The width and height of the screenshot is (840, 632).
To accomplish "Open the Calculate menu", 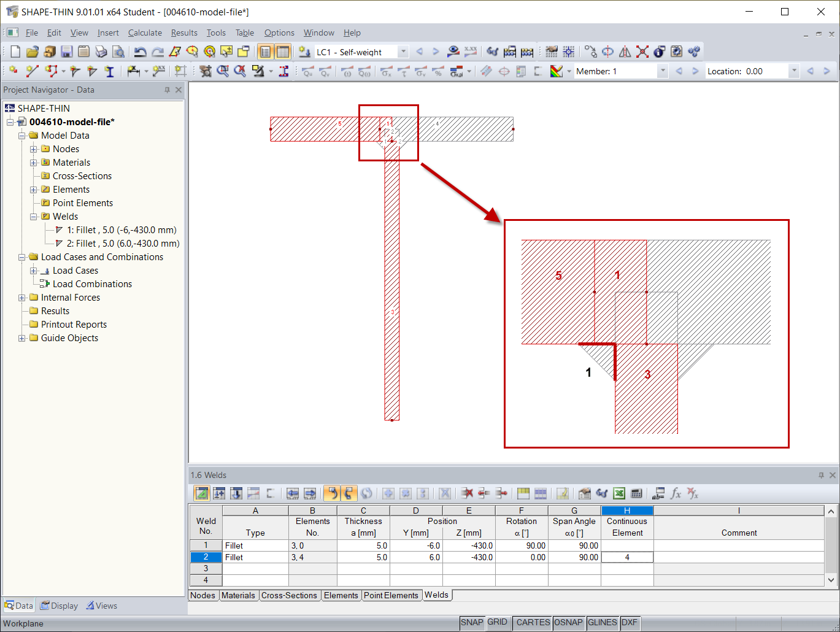I will [x=145, y=33].
